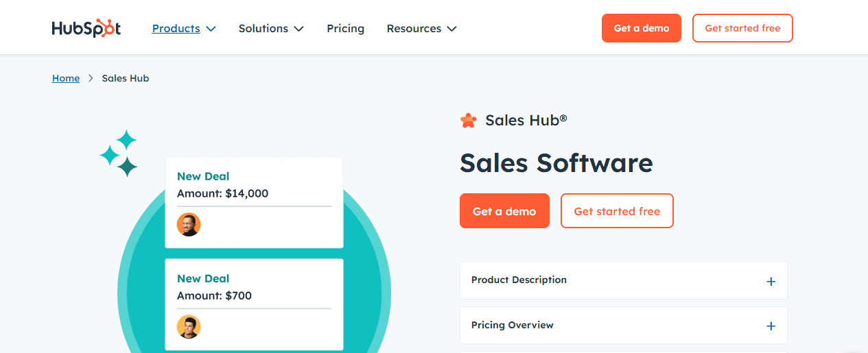Image resolution: width=868 pixels, height=353 pixels.
Task: Click the avatar on the $14,000 deal card
Action: 189,225
